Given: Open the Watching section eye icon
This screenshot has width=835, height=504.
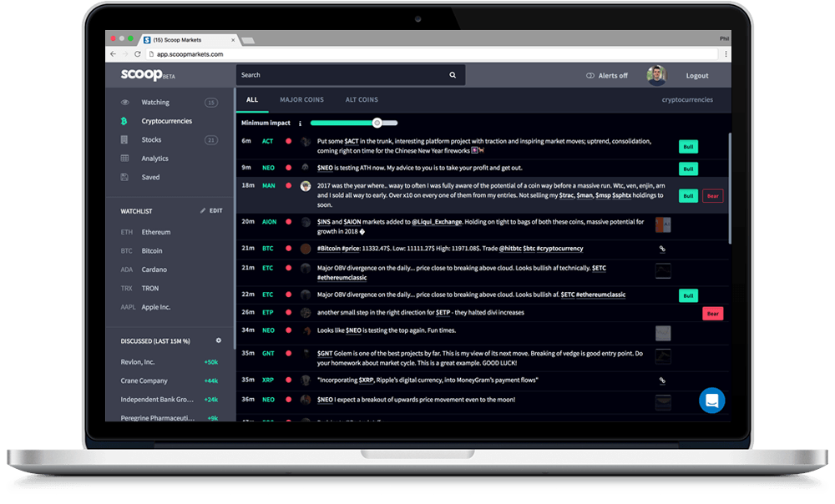Looking at the screenshot, I should (124, 102).
